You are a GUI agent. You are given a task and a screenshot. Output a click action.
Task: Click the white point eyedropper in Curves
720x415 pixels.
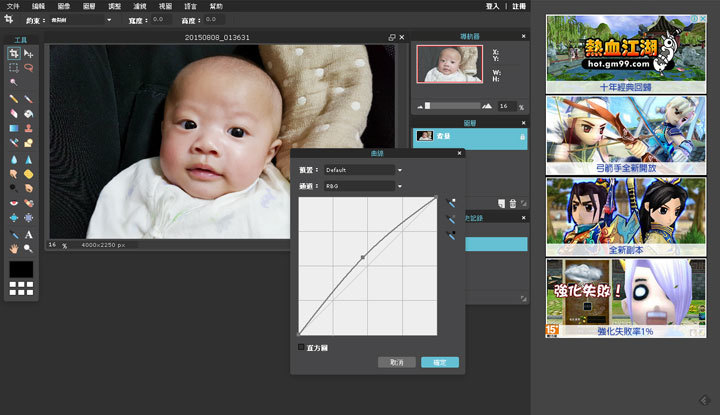coord(452,201)
